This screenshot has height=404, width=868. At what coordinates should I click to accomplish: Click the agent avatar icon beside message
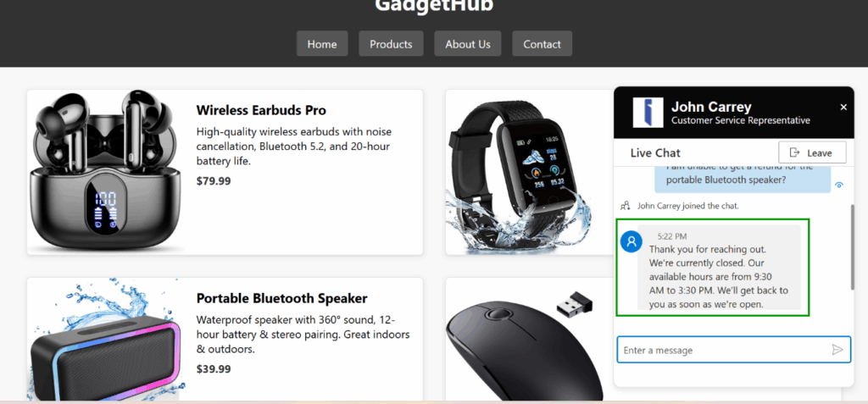point(631,242)
